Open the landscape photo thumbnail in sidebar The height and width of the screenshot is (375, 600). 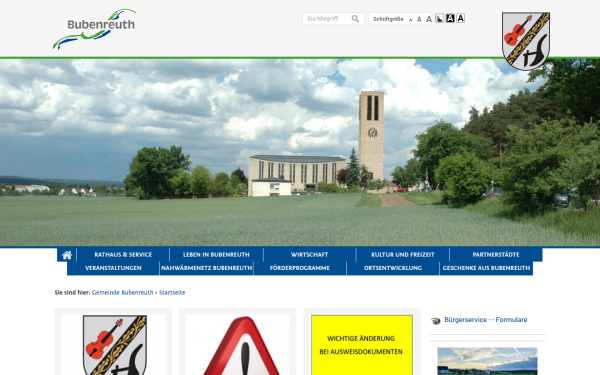pos(488,361)
